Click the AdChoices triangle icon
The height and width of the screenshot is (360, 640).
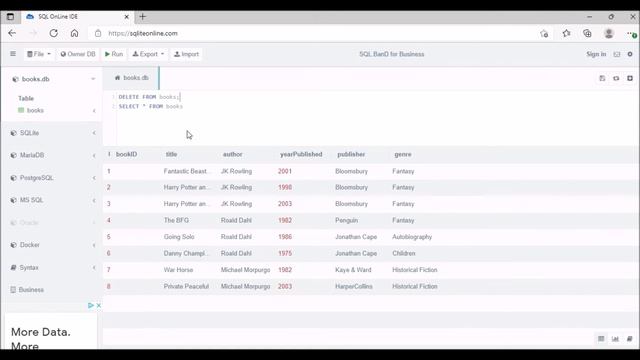coord(91,305)
